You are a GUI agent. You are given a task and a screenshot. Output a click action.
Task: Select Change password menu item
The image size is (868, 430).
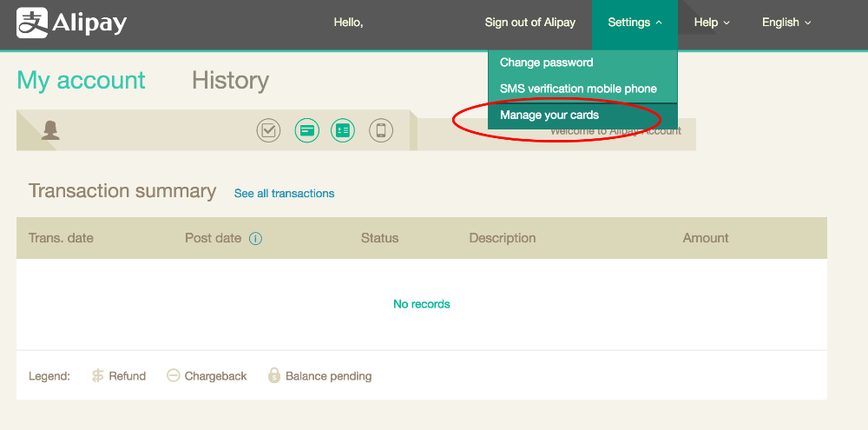coord(582,63)
